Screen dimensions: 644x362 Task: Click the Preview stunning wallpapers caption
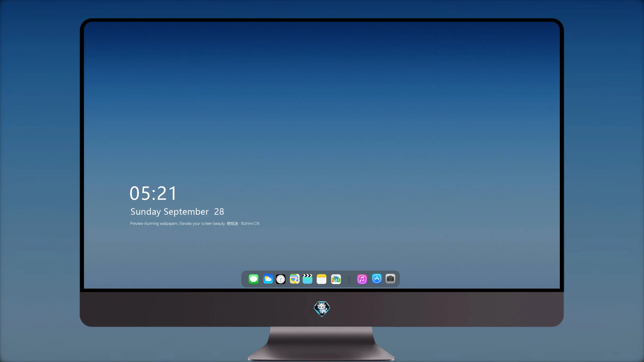[x=195, y=223]
